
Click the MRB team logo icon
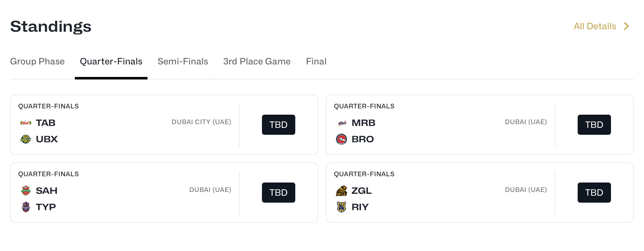click(x=342, y=123)
